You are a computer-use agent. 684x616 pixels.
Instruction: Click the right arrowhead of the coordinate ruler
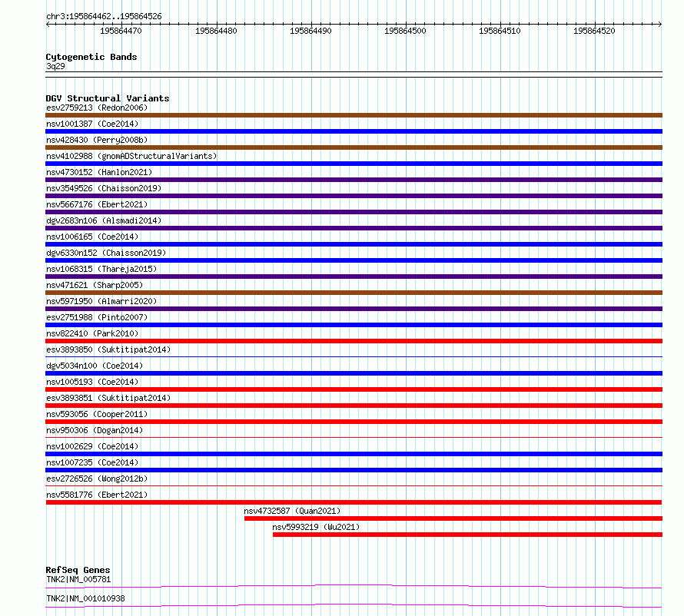660,25
